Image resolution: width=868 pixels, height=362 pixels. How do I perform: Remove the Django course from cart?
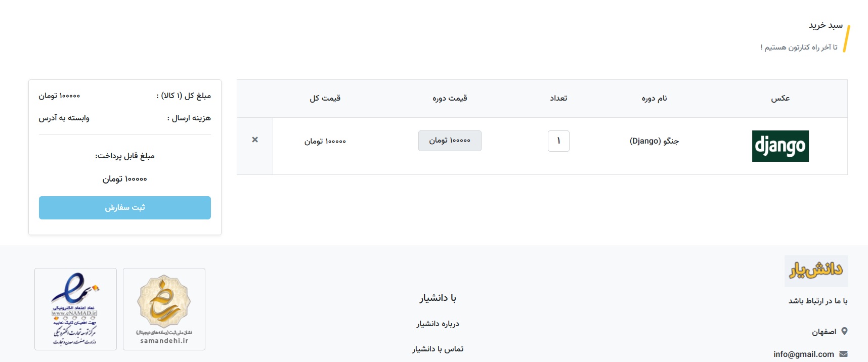(x=255, y=140)
